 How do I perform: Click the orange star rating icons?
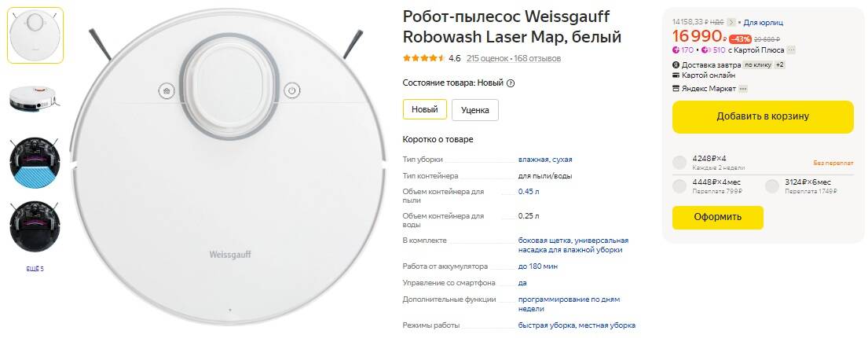(x=423, y=58)
